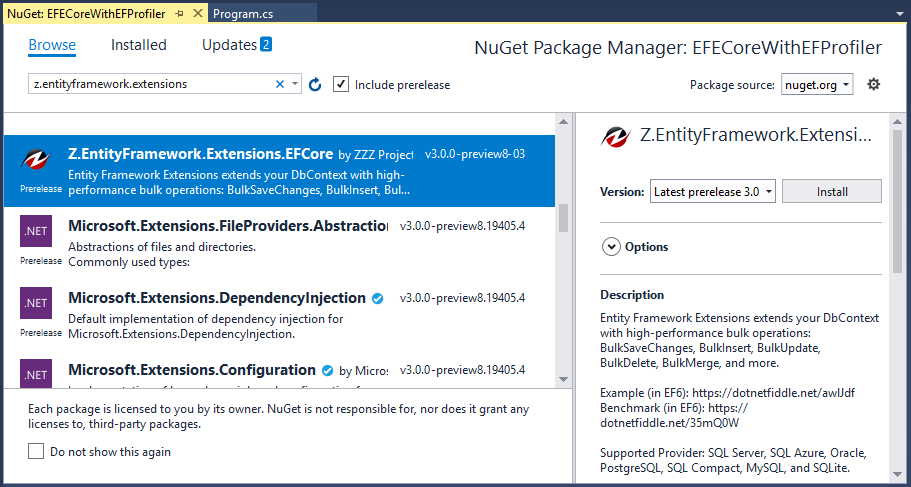Screen dimensions: 911x487
Task: Select Microsoft.Extensions.Configuration package
Action: (279, 370)
